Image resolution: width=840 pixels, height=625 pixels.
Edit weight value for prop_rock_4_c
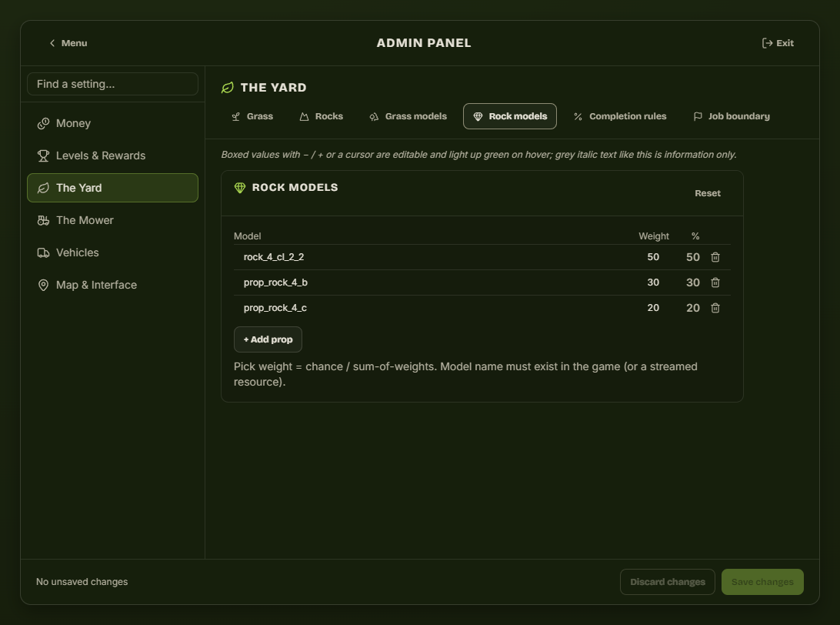point(653,308)
